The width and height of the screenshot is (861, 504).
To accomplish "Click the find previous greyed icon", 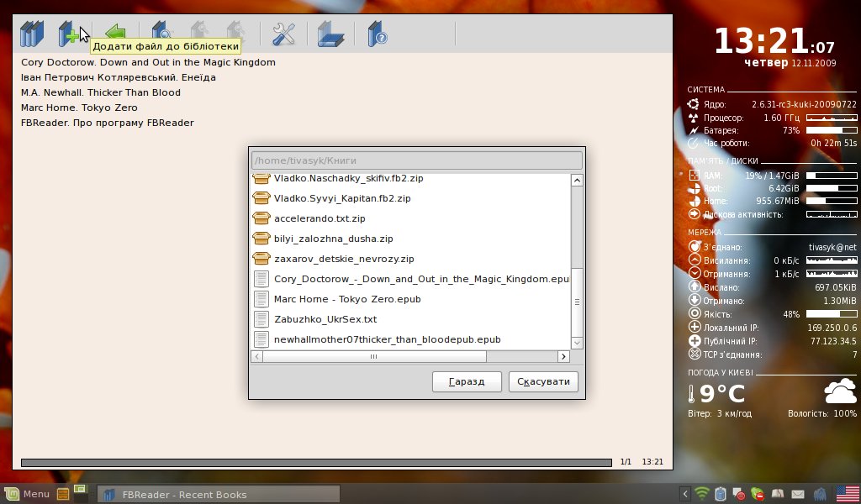I will pos(199,31).
